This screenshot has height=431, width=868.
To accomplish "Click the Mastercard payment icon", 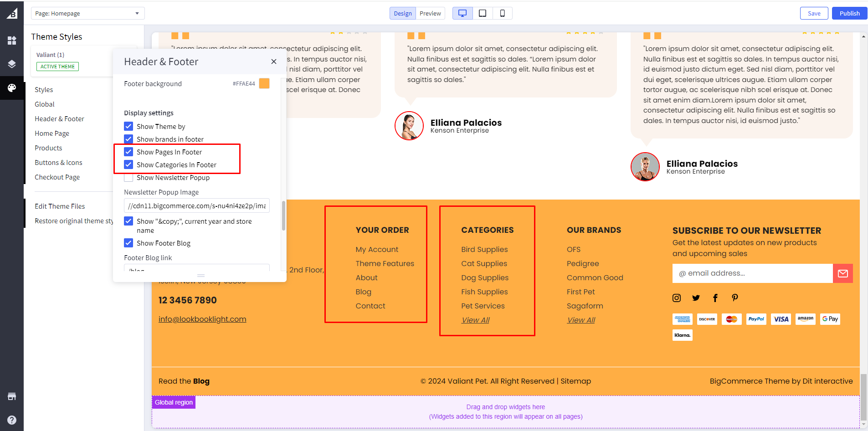I will 731,319.
